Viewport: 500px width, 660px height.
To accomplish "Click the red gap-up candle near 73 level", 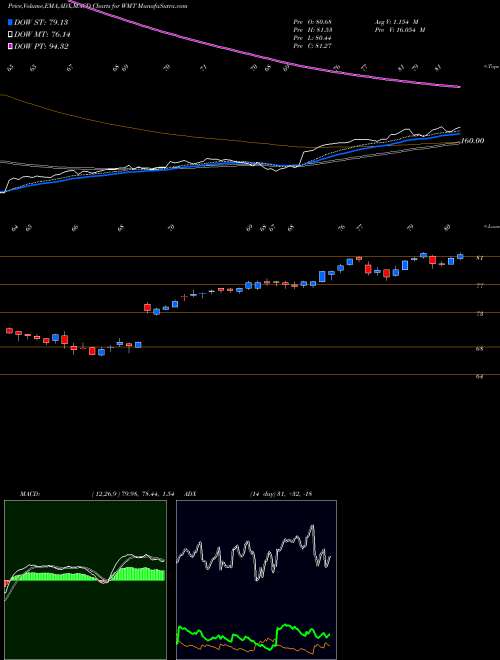I will click(x=147, y=308).
